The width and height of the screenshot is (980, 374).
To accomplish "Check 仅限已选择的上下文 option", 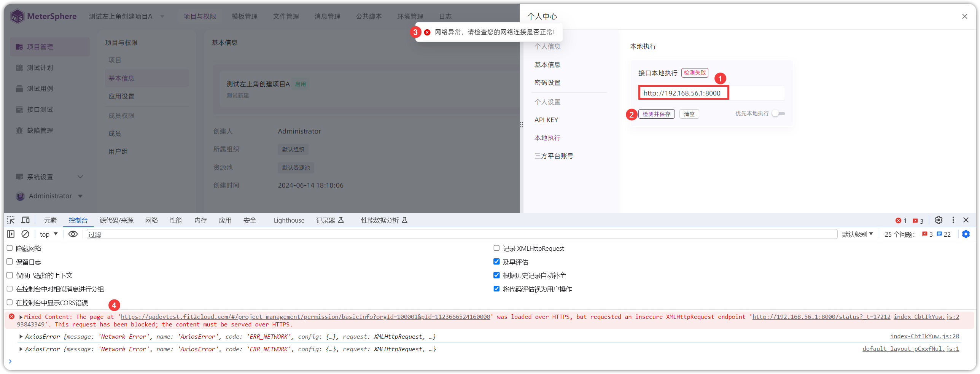I will click(x=10, y=275).
